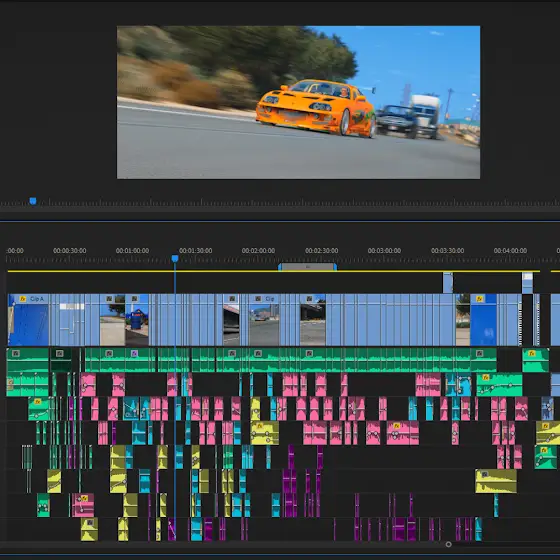The height and width of the screenshot is (560, 560).
Task: Click the fx badge on the first green audio clip
Action: click(x=16, y=353)
